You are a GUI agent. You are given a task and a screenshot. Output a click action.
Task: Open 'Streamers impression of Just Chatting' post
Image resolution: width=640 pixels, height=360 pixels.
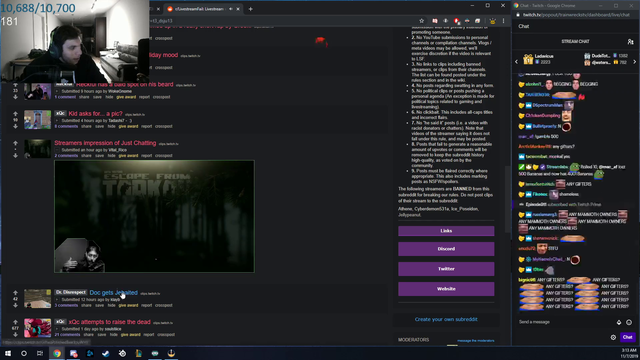click(x=105, y=143)
